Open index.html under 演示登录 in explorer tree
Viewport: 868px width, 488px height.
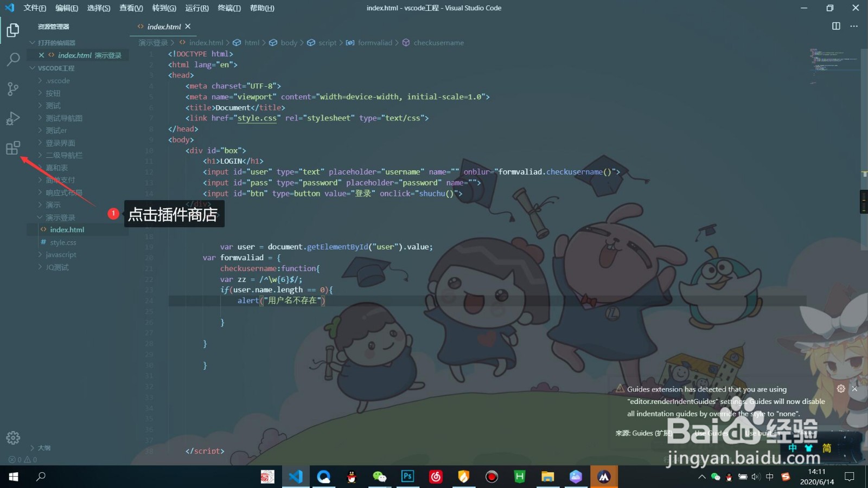[78, 230]
